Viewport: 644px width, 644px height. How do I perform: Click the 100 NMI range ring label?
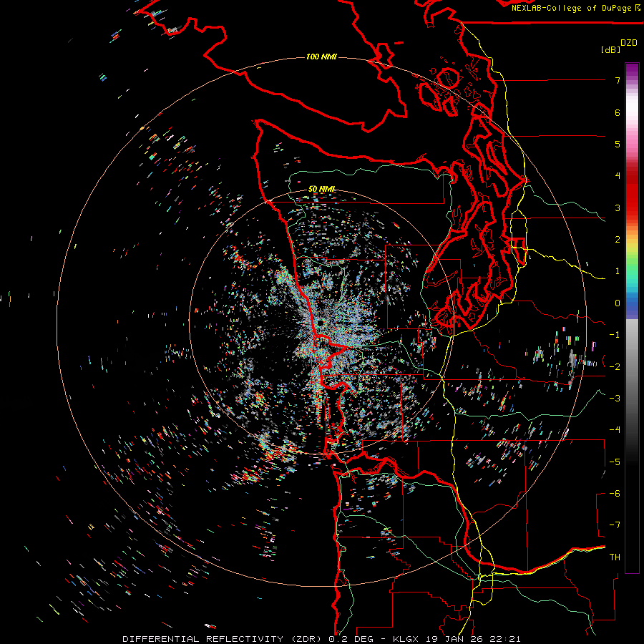coord(321,57)
